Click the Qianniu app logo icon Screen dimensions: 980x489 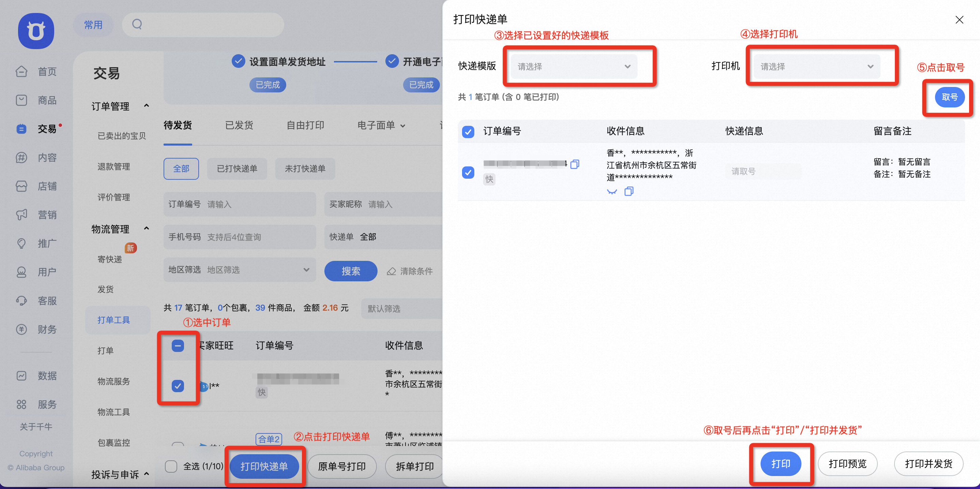point(36,31)
